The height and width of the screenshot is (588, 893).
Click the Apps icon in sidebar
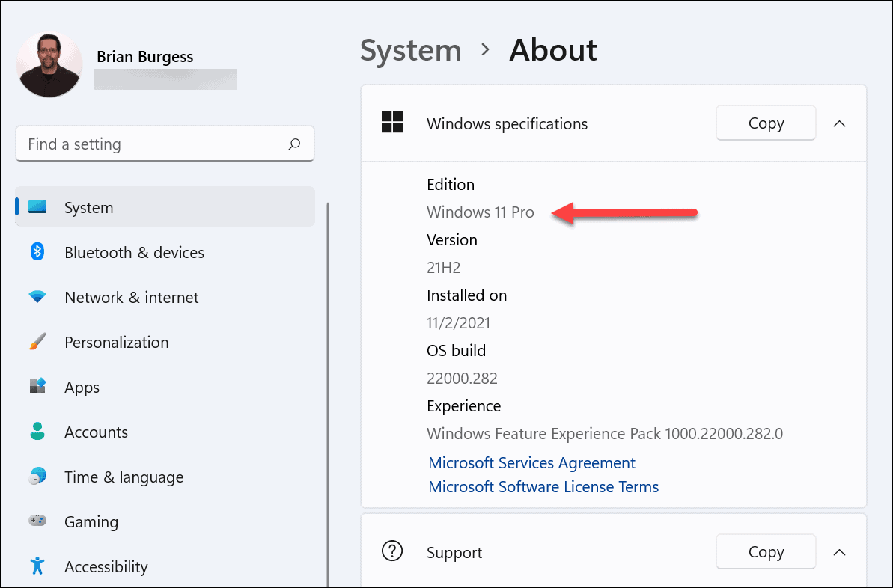pyautogui.click(x=38, y=387)
